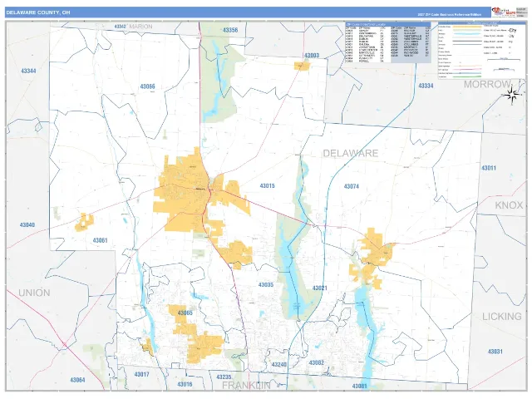532x399 pixels.
Task: Click the LICKING county label
Action: pyautogui.click(x=502, y=317)
